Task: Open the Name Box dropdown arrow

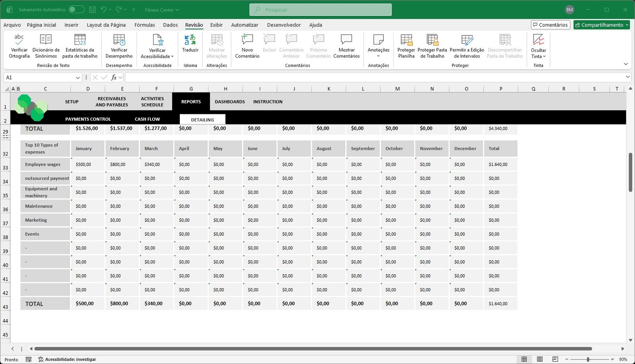Action: [x=78, y=78]
